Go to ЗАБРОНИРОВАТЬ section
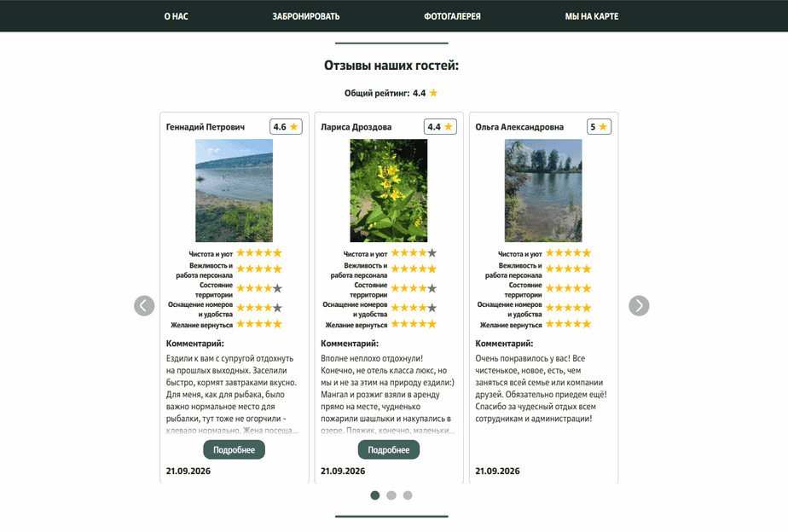788x532 pixels. 305,16
